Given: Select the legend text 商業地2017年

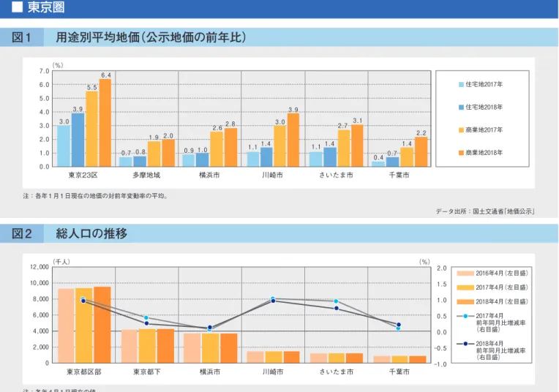Looking at the screenshot, I should click(x=484, y=130).
